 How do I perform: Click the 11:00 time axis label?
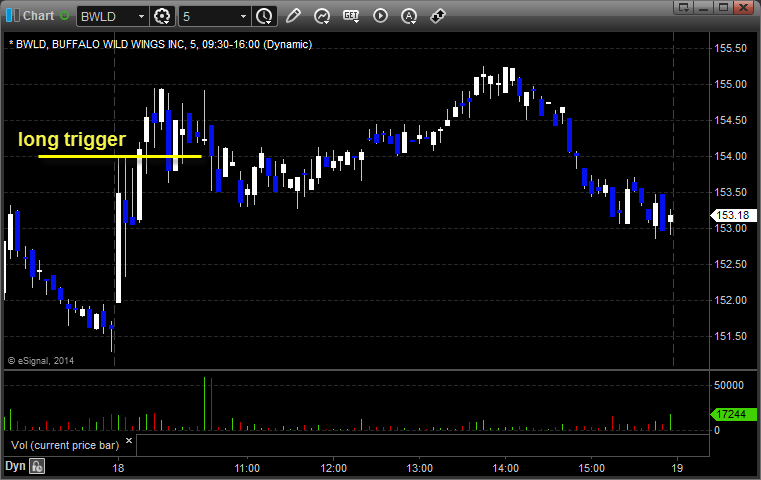coord(247,468)
